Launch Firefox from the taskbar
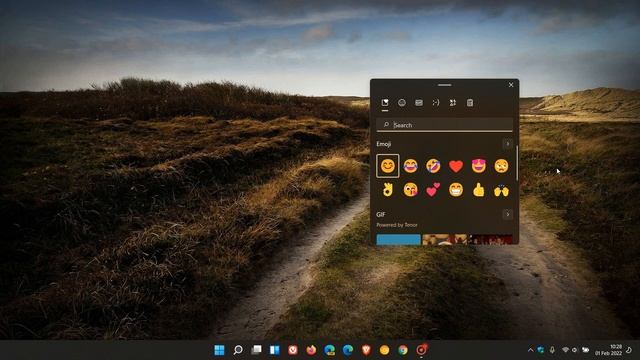This screenshot has height=360, width=640. point(311,350)
